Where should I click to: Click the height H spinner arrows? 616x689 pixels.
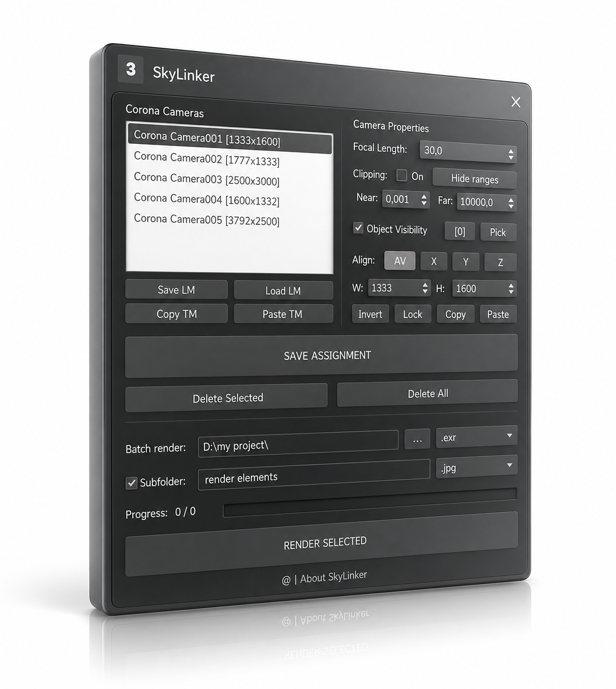(x=512, y=289)
